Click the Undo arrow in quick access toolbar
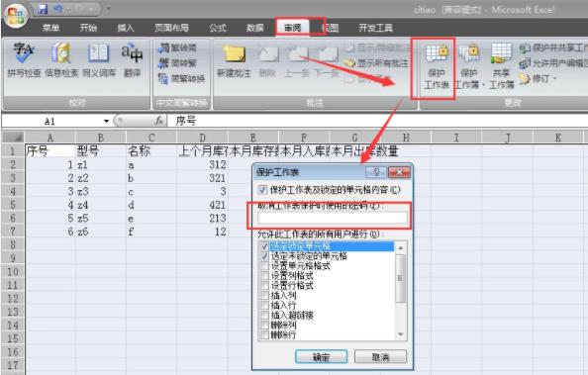The image size is (588, 375). click(x=58, y=9)
